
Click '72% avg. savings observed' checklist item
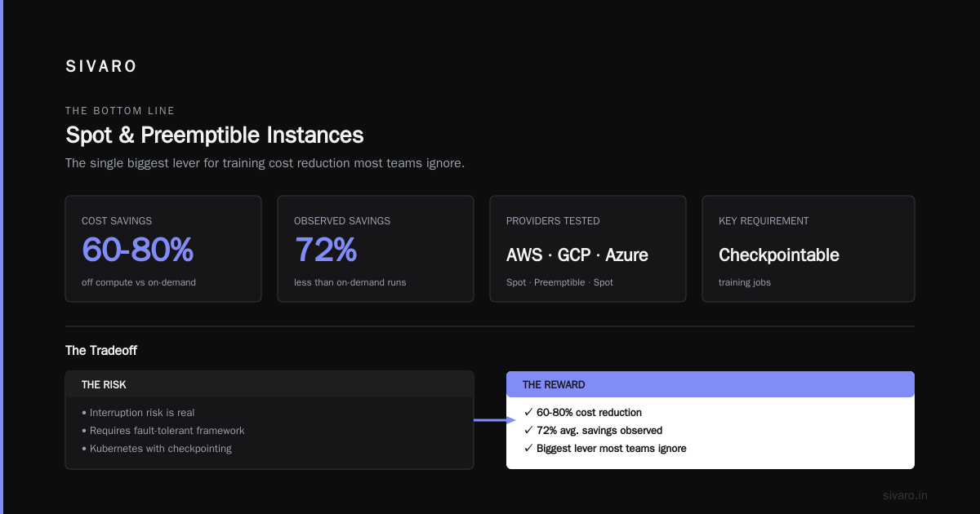(x=594, y=431)
